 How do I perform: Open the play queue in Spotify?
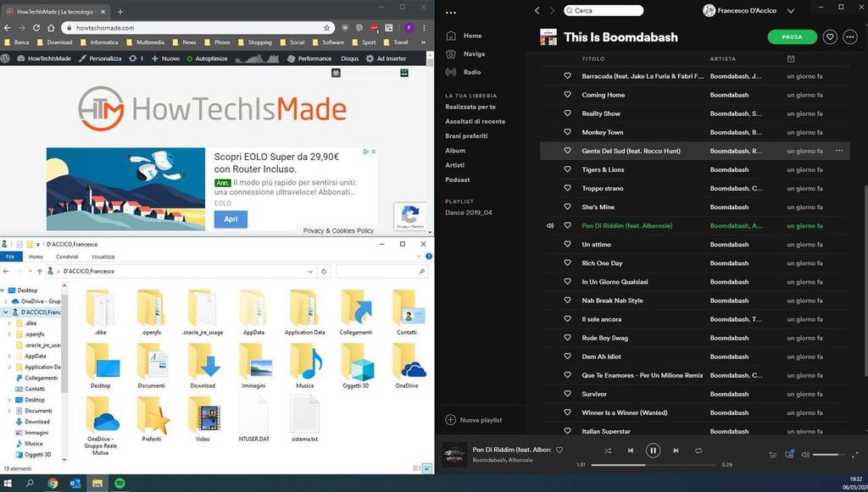(774, 455)
